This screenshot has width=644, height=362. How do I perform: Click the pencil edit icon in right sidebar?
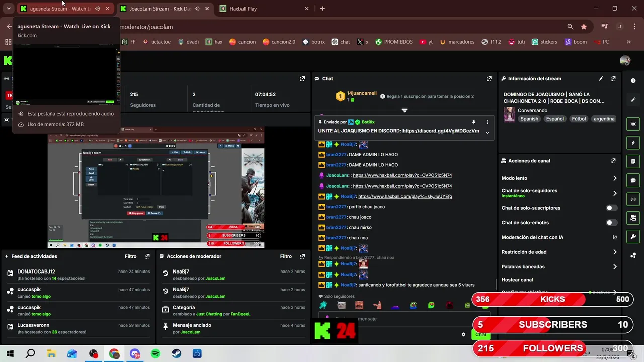[x=633, y=100]
